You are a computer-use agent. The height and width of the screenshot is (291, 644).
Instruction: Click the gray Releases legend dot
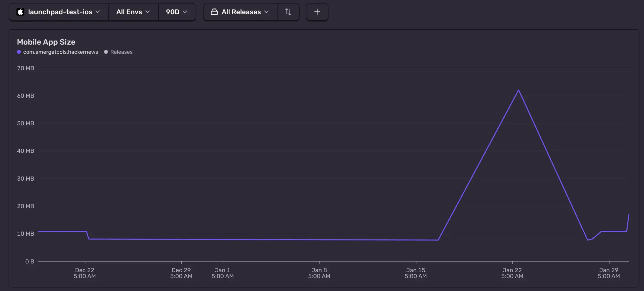(x=106, y=52)
